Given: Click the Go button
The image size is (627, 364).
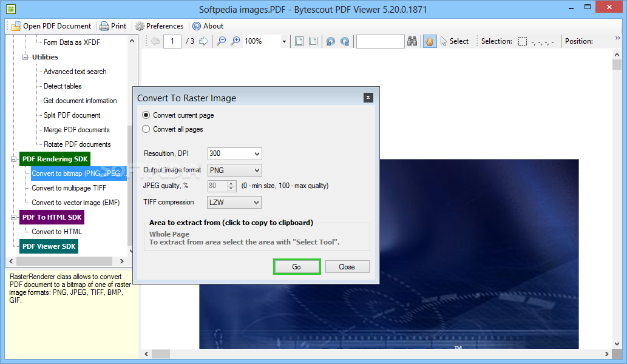Looking at the screenshot, I should point(297,267).
